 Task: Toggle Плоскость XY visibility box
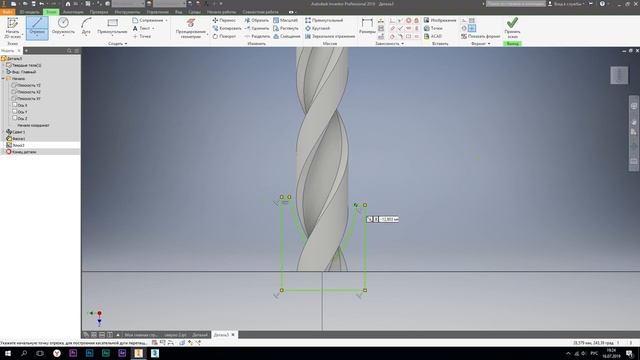(14, 98)
